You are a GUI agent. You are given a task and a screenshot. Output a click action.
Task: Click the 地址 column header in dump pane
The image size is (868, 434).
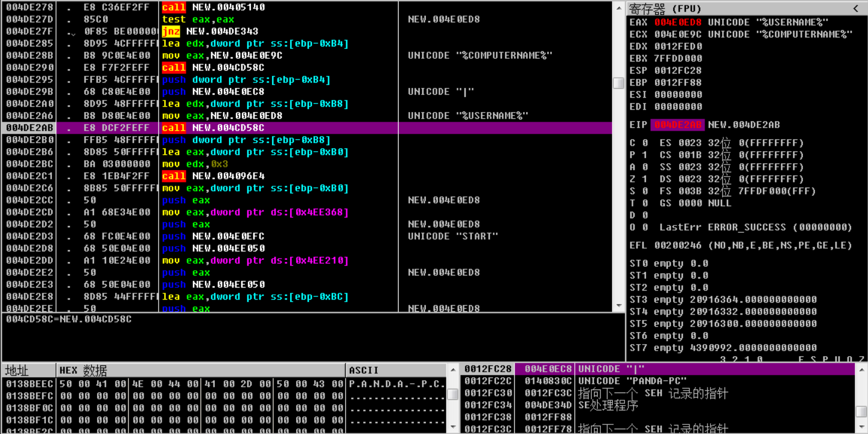(28, 370)
